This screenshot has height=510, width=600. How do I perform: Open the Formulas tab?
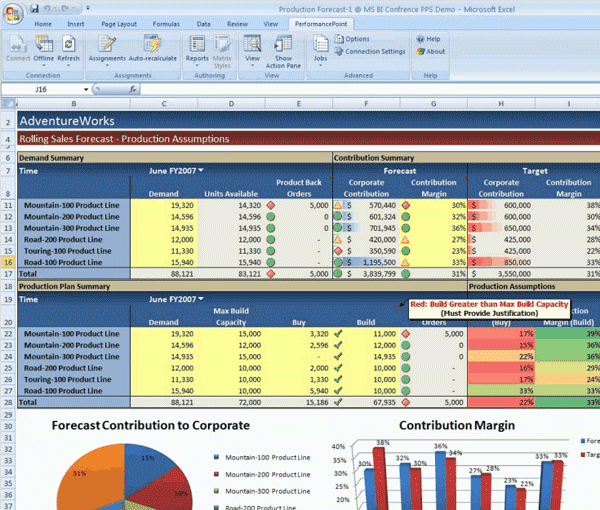pyautogui.click(x=166, y=24)
